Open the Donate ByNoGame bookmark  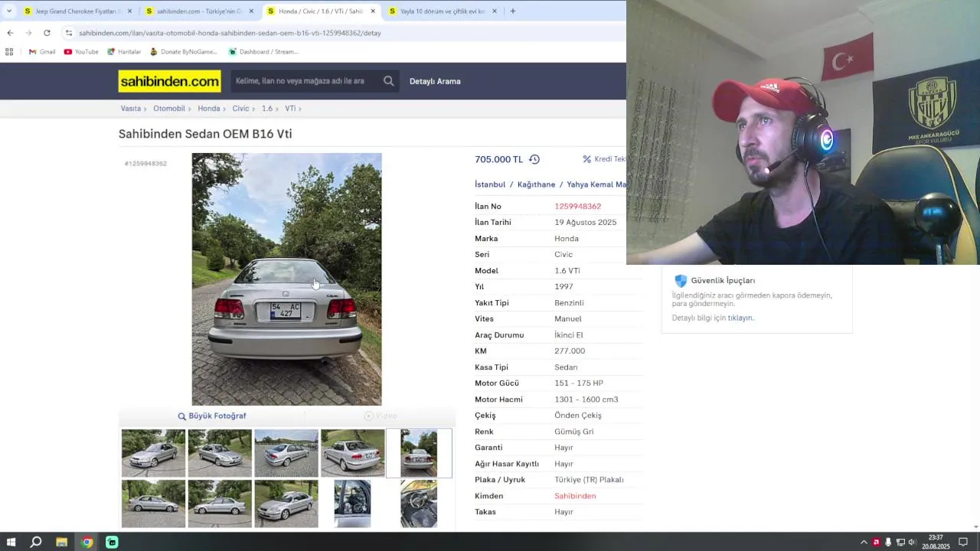[184, 52]
